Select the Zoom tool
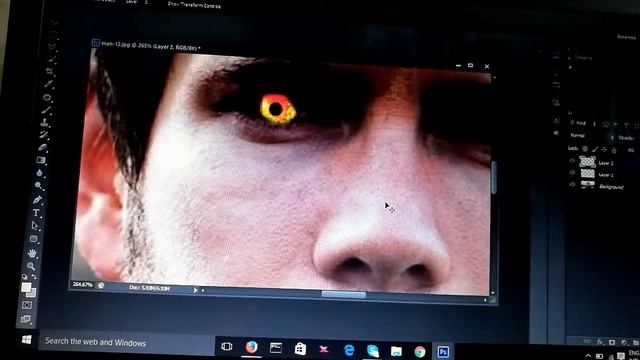Image resolution: width=640 pixels, height=360 pixels. (x=31, y=266)
